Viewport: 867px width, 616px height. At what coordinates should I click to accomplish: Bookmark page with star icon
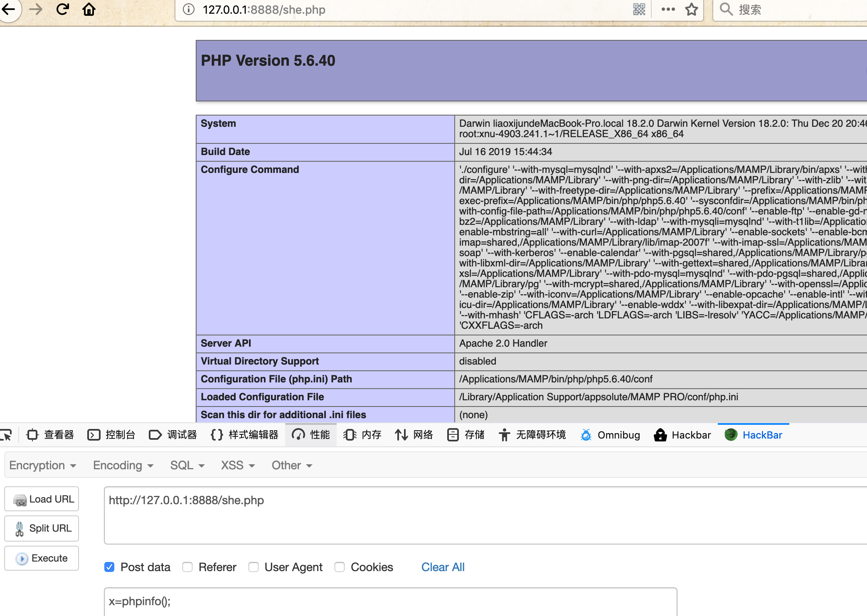pos(692,9)
